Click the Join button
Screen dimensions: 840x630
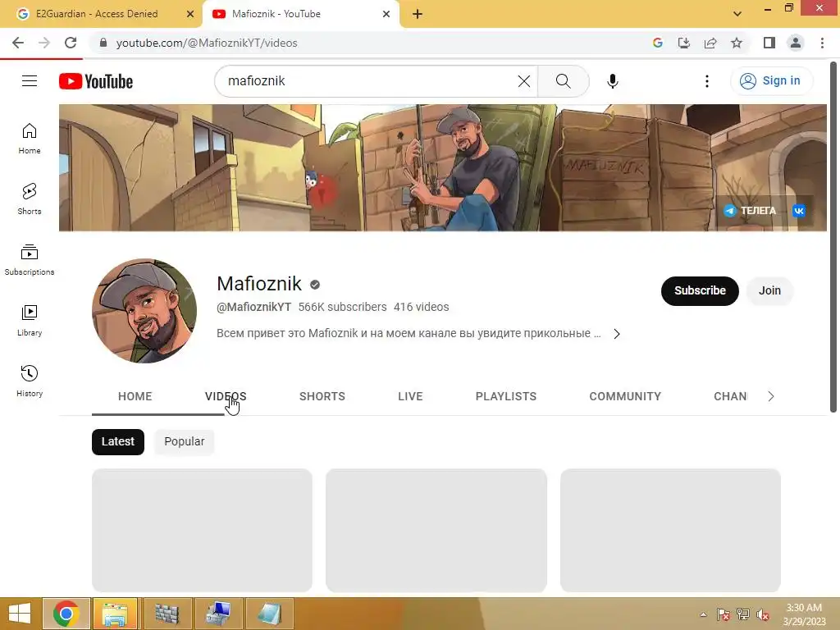[x=769, y=291]
